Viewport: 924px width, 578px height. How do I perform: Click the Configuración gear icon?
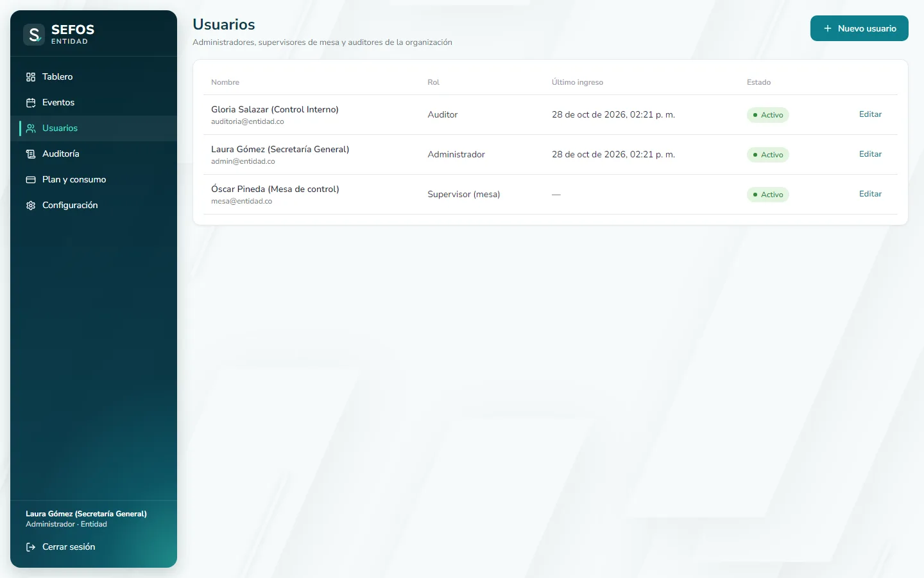coord(31,206)
